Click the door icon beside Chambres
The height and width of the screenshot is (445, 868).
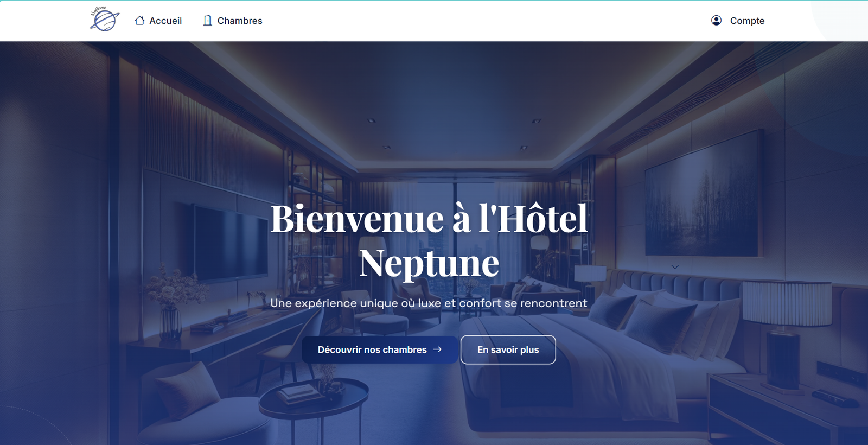[x=207, y=21]
